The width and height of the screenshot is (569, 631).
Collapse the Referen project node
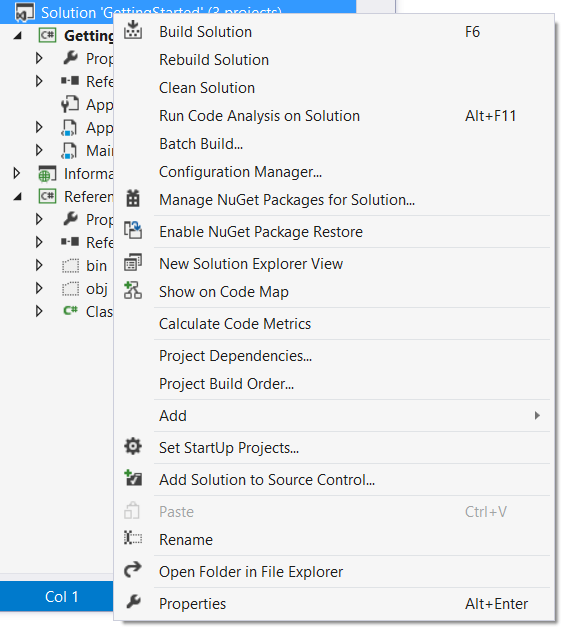[17, 197]
